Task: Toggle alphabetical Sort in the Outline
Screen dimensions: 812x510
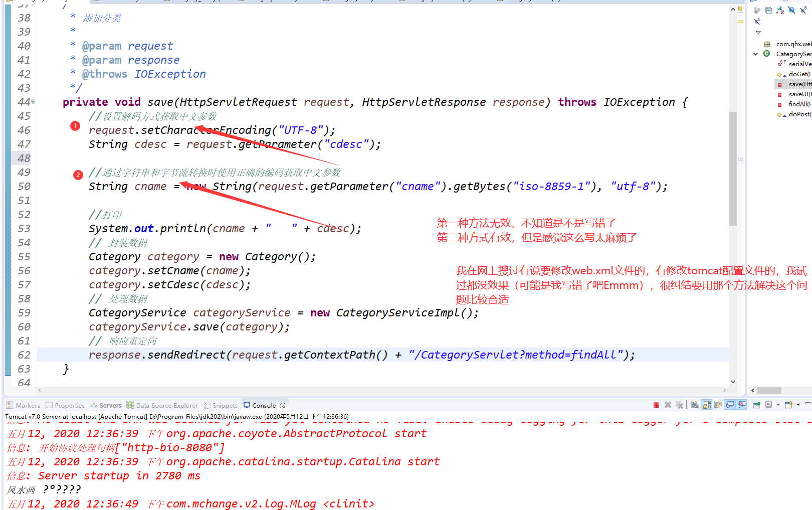Action: click(780, 10)
